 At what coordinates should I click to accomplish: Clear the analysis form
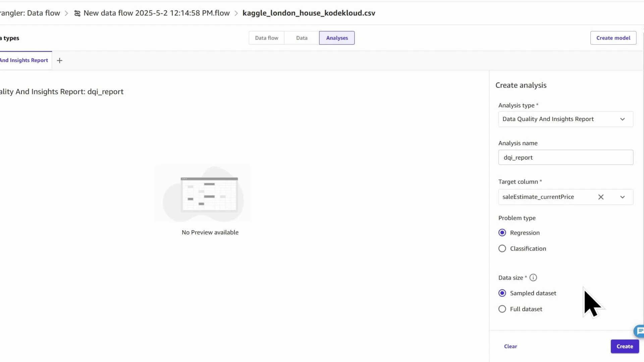coord(511,346)
